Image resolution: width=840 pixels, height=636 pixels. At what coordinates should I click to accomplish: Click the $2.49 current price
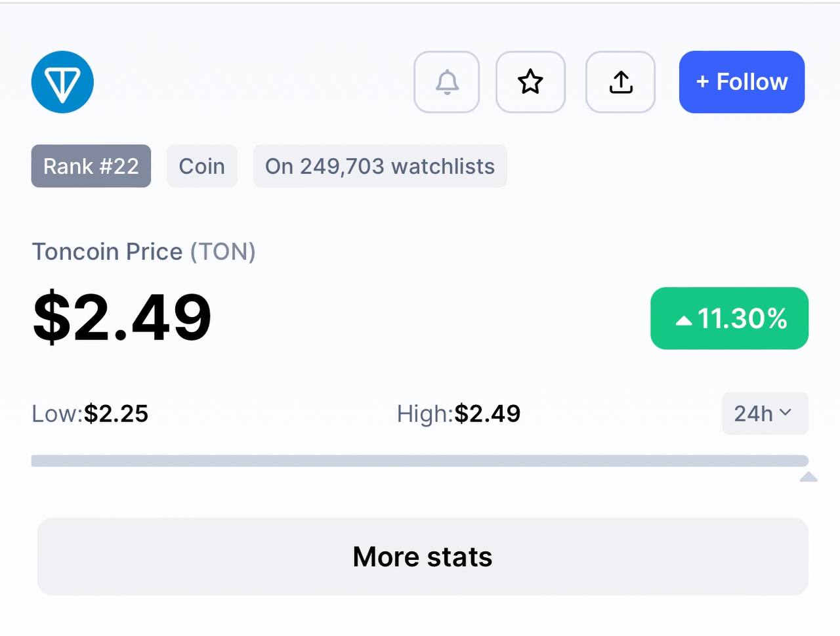(123, 318)
